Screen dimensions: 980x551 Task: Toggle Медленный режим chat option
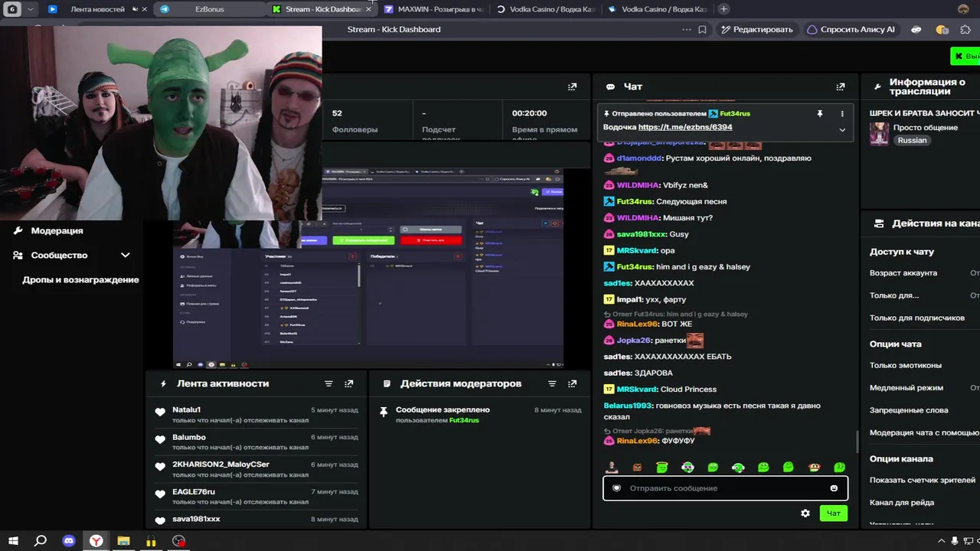click(x=925, y=388)
